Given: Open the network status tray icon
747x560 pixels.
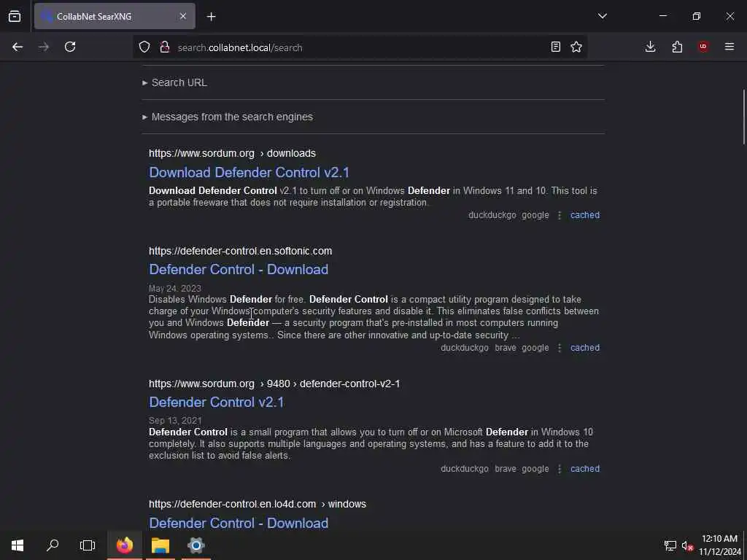Looking at the screenshot, I should (670, 545).
